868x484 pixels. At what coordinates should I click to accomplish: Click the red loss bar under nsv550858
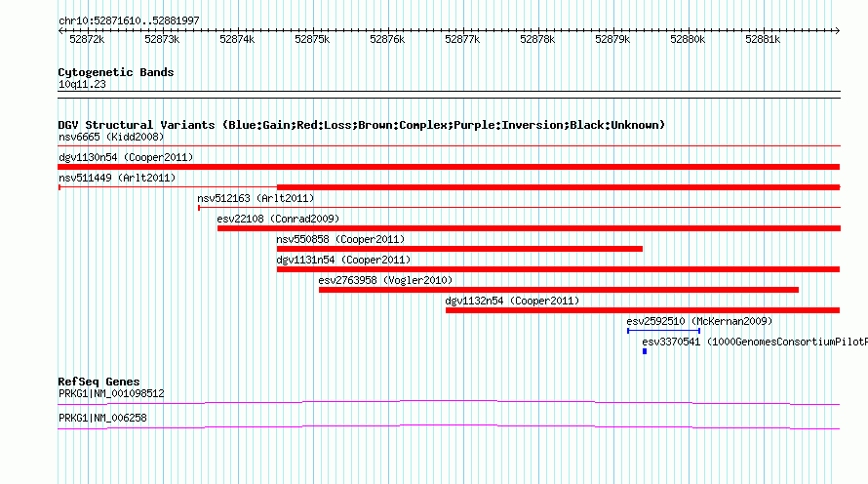tap(459, 249)
